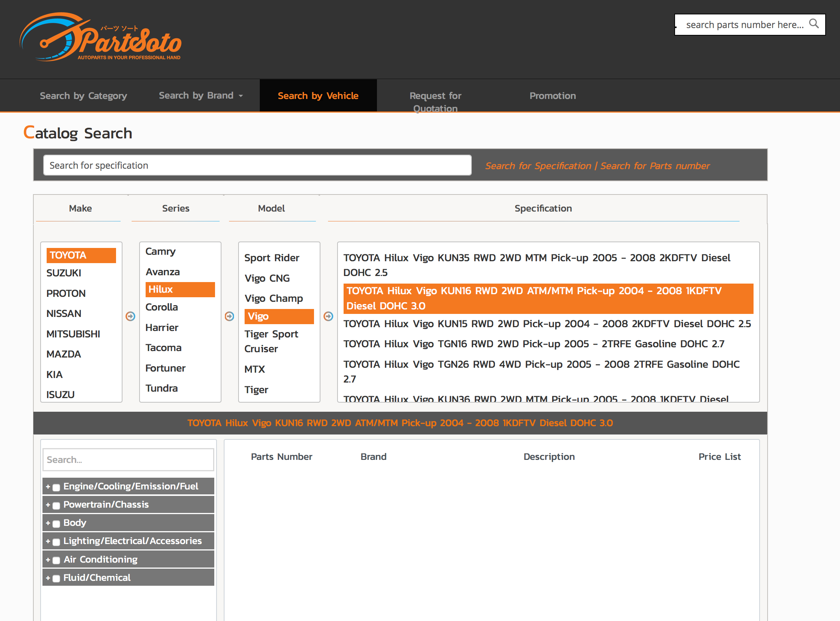Click the PartSoto logo

tap(100, 37)
